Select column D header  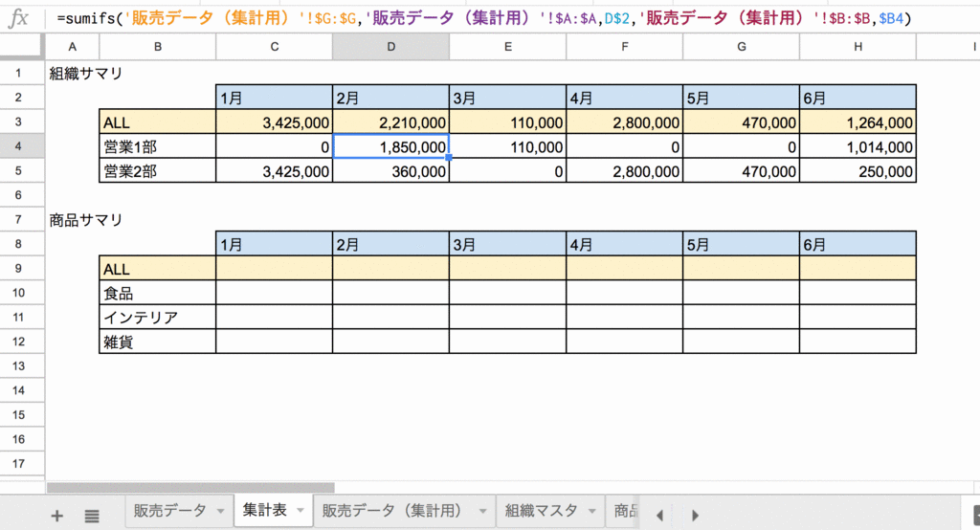[390, 47]
